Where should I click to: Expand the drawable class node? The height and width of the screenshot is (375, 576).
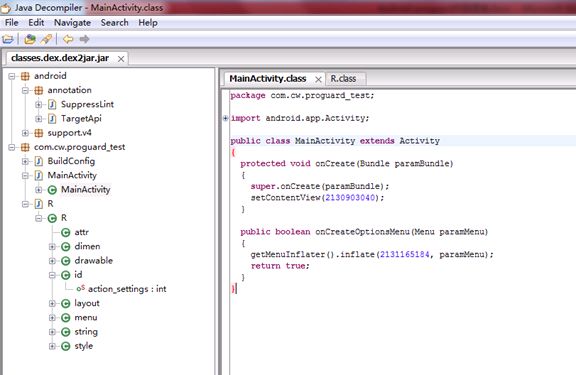point(52,261)
